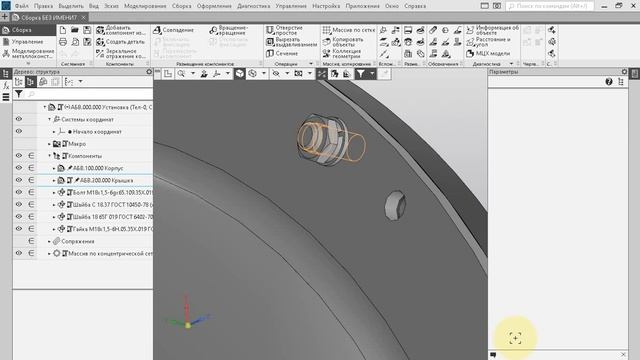The width and height of the screenshot is (640, 360).
Task: Click Добавить компонент из файла
Action: [121, 30]
